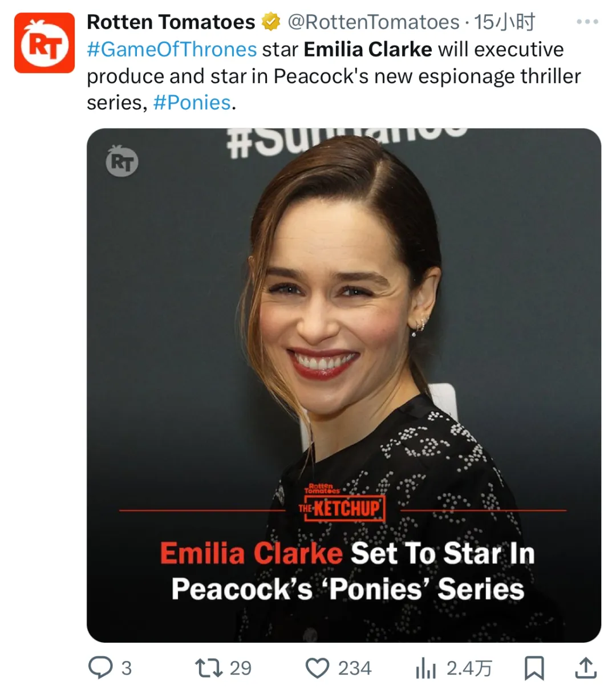Click the gray RT watermark on the image

pyautogui.click(x=122, y=161)
